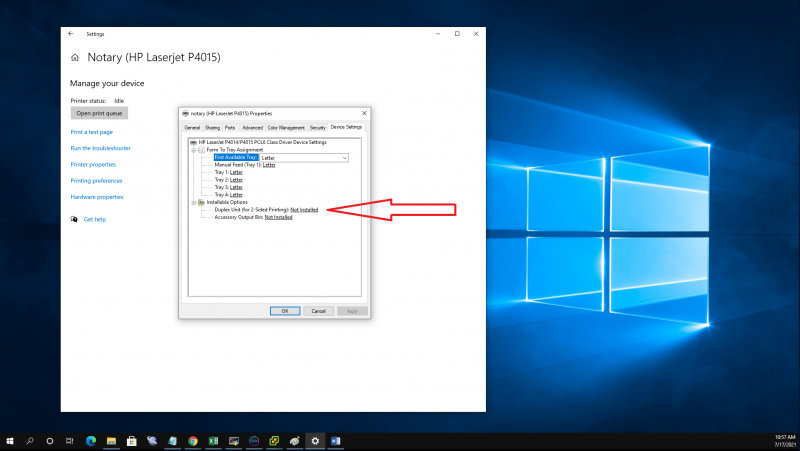The width and height of the screenshot is (800, 451).
Task: Select First Available Tray label
Action: click(x=236, y=157)
